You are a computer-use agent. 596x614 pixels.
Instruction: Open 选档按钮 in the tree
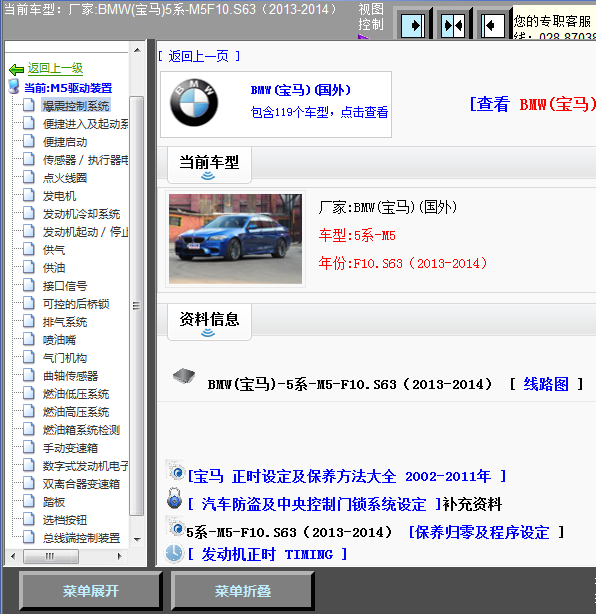coord(65,520)
